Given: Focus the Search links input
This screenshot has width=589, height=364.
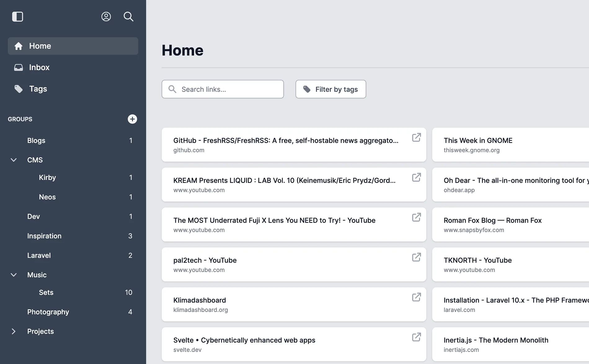Looking at the screenshot, I should [x=223, y=89].
